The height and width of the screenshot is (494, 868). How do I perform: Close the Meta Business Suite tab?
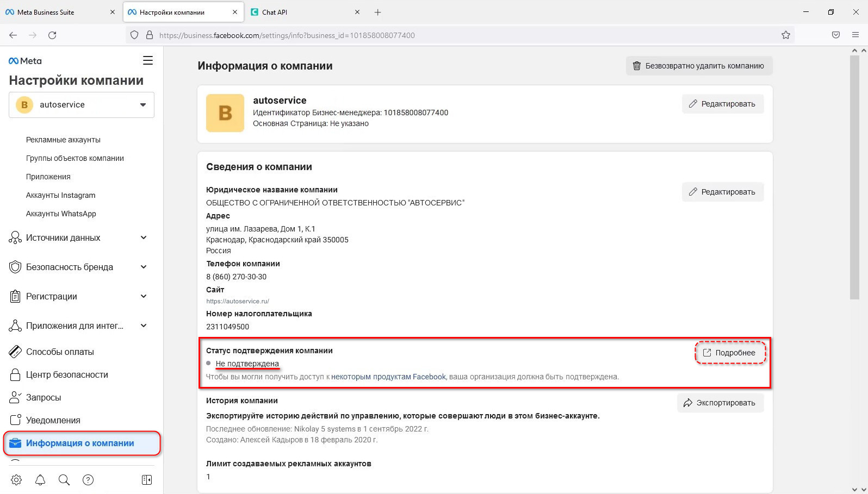point(113,12)
